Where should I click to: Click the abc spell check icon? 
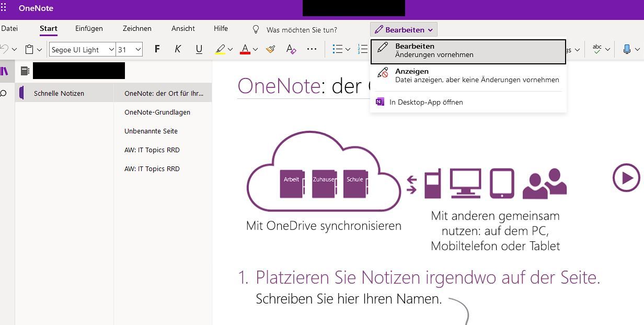(x=597, y=49)
